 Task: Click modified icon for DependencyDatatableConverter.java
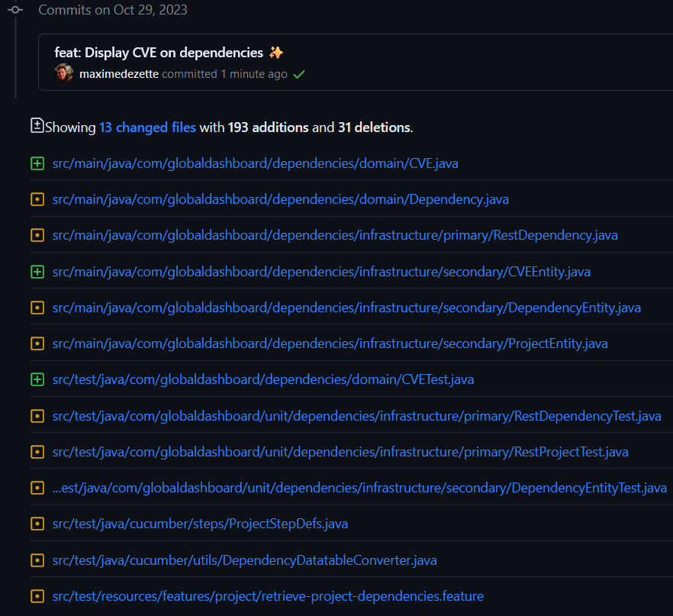tap(37, 560)
